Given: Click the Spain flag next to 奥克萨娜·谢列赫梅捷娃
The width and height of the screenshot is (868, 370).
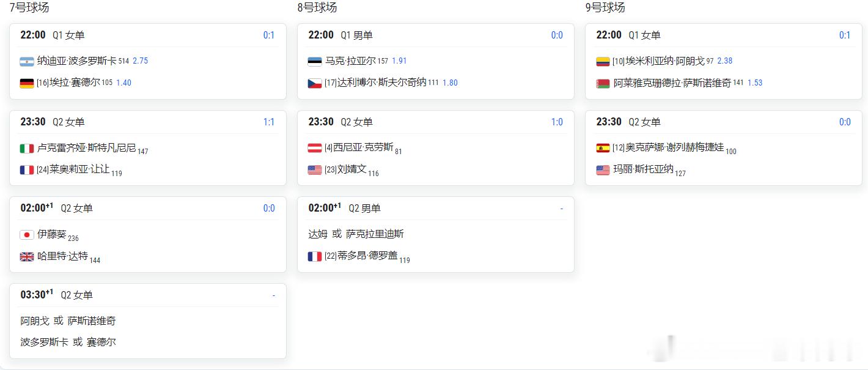Looking at the screenshot, I should (x=603, y=148).
